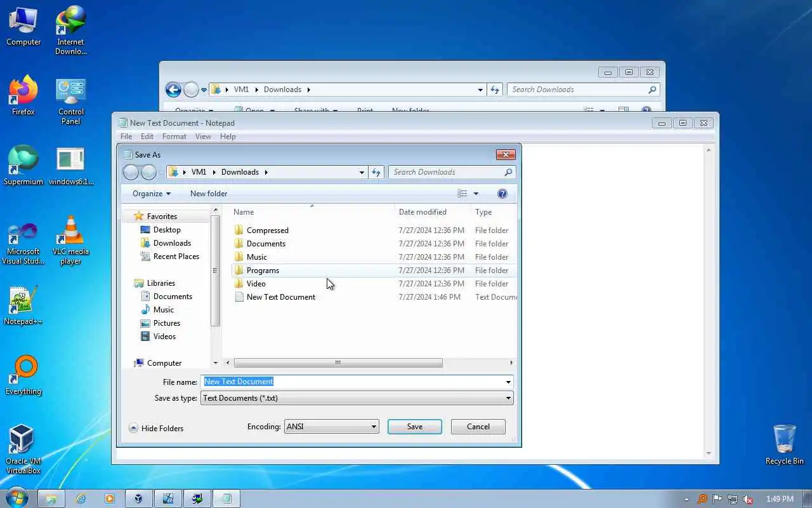Open view options dropdown arrow in Save As
The width and height of the screenshot is (812, 508).
pyautogui.click(x=476, y=194)
